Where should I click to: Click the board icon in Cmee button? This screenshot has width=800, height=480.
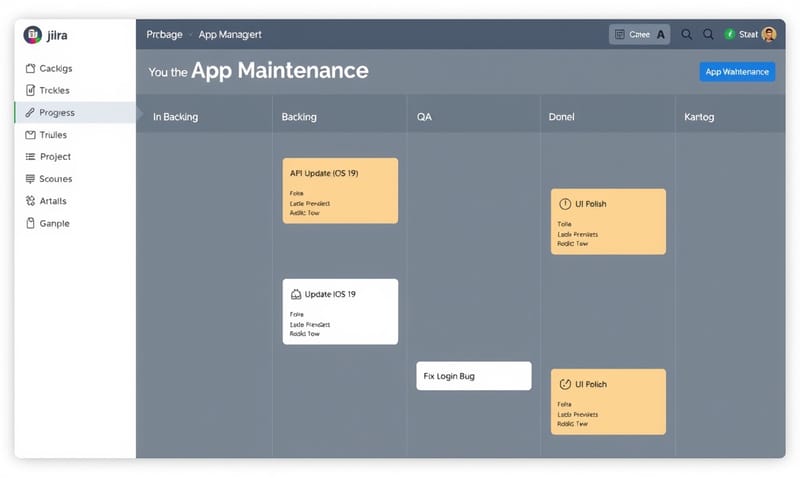tap(620, 34)
